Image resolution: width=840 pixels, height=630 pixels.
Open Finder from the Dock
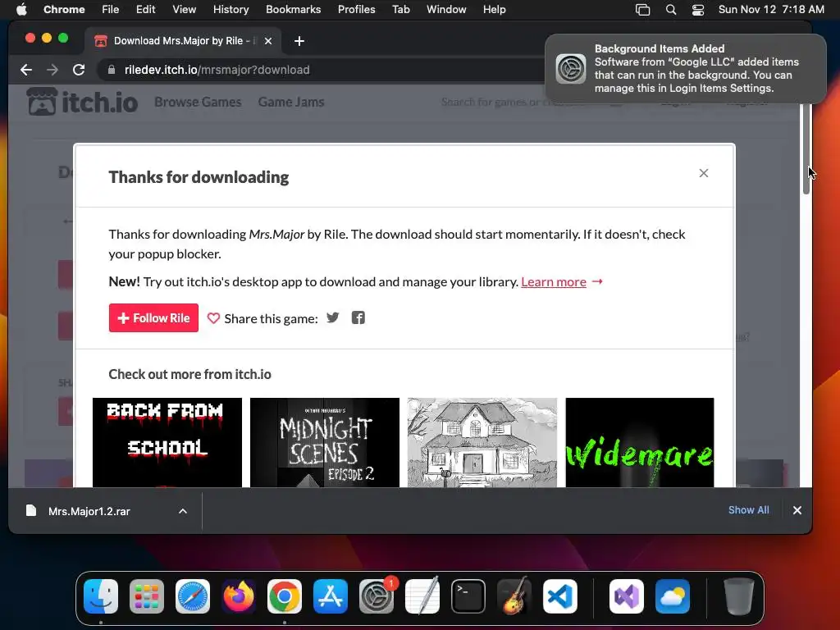(101, 596)
